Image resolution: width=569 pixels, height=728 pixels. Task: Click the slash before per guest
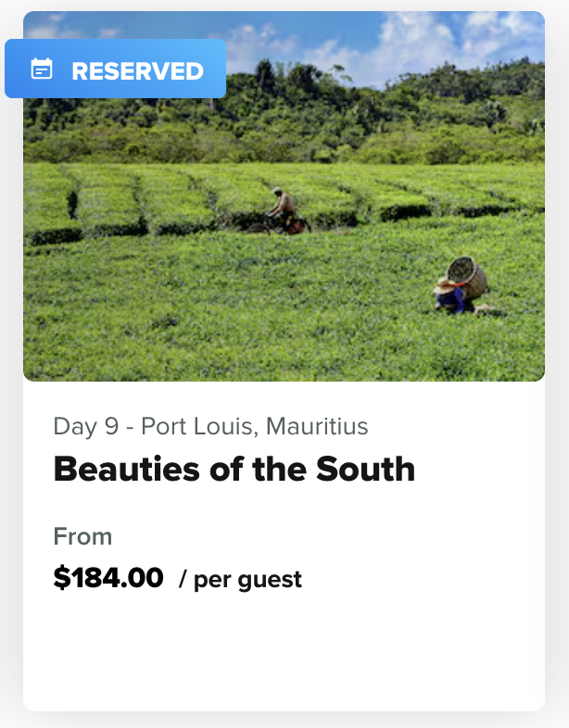coord(183,580)
